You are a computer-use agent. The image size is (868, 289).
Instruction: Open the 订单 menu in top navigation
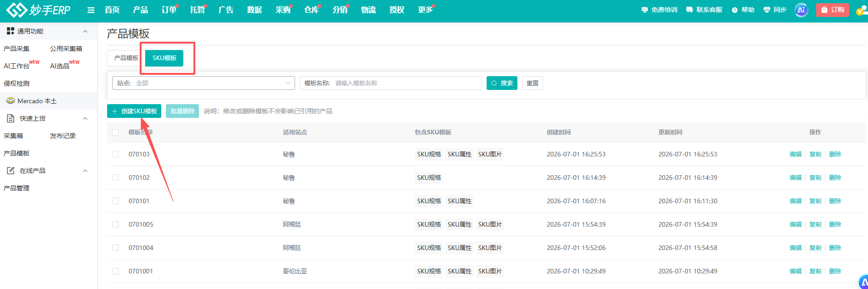click(169, 10)
